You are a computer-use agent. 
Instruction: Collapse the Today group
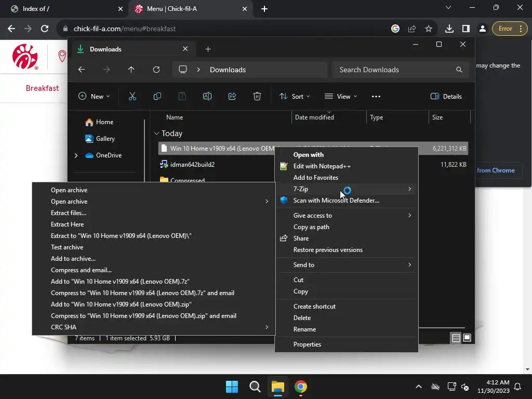tap(156, 134)
